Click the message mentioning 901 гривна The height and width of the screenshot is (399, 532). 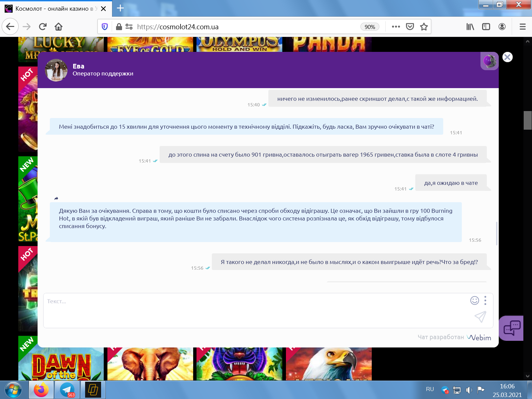tap(323, 154)
